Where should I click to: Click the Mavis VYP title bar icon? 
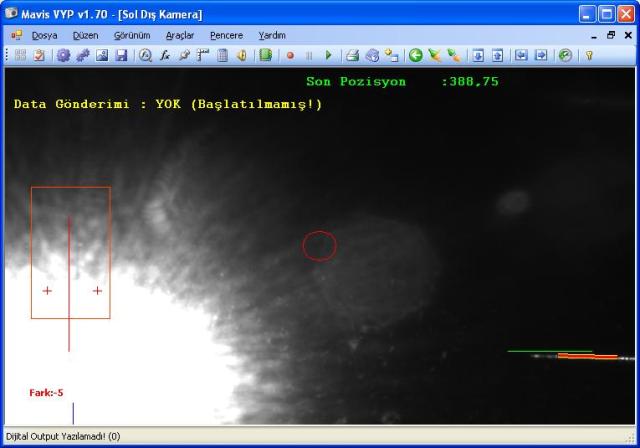[x=11, y=13]
